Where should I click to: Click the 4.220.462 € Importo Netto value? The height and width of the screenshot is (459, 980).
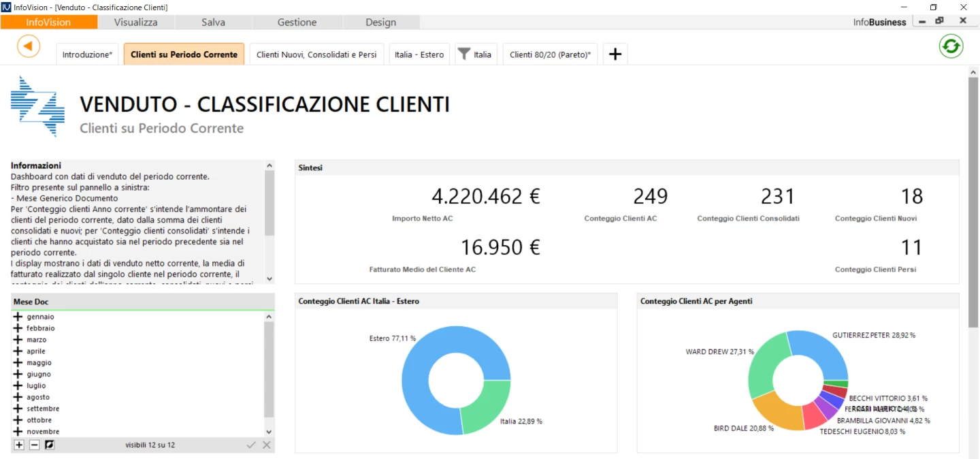tap(486, 196)
